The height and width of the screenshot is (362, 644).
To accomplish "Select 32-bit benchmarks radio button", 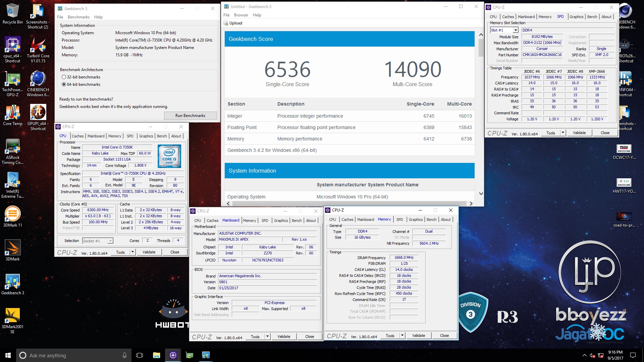I will click(64, 77).
